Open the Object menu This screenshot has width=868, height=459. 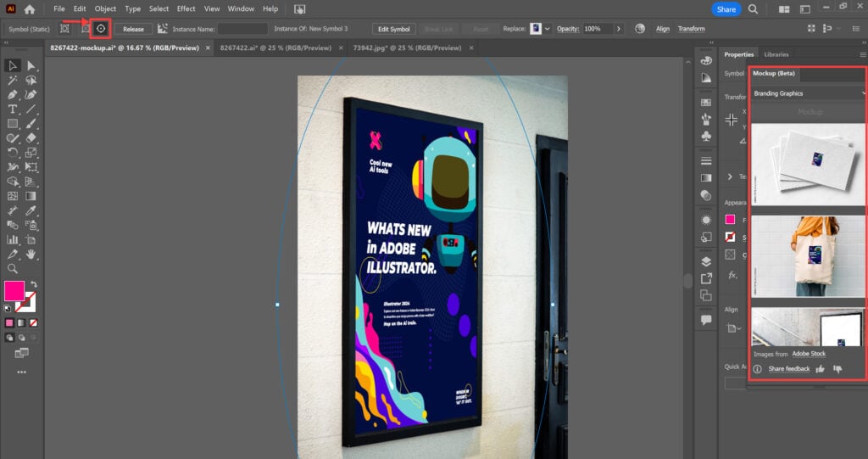tap(105, 8)
